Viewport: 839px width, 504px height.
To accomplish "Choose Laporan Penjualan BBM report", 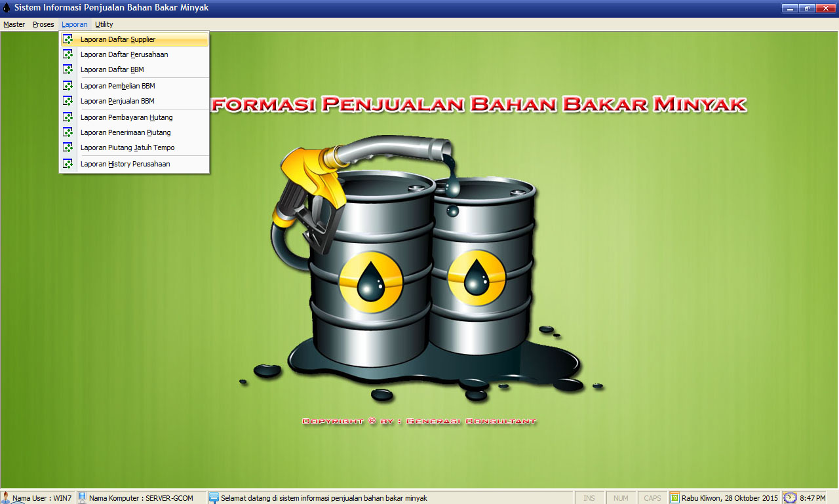I will 117,101.
